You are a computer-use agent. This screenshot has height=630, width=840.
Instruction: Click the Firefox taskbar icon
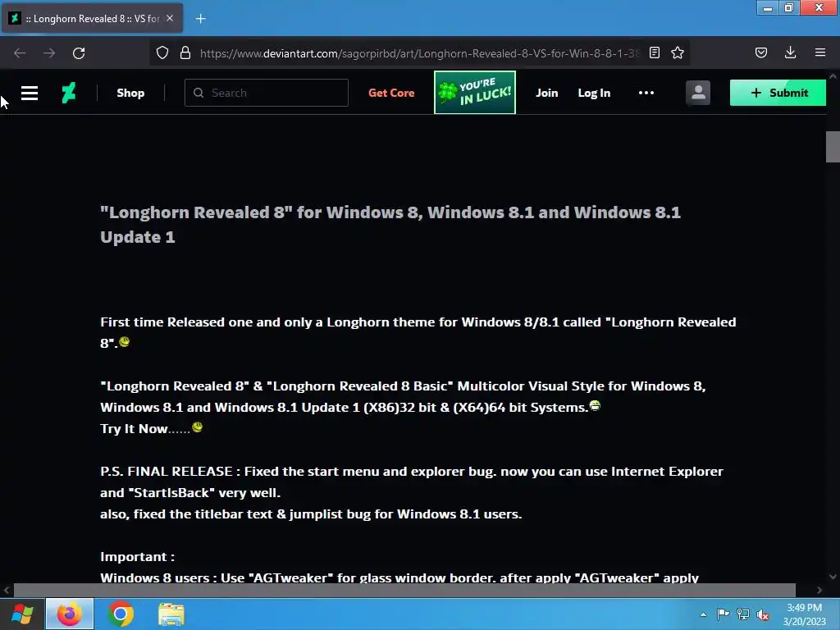click(70, 614)
